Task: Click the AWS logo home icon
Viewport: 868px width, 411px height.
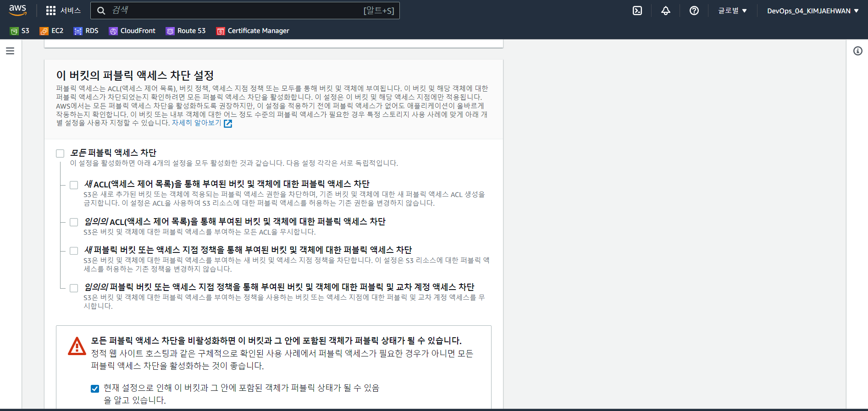Action: [x=18, y=10]
